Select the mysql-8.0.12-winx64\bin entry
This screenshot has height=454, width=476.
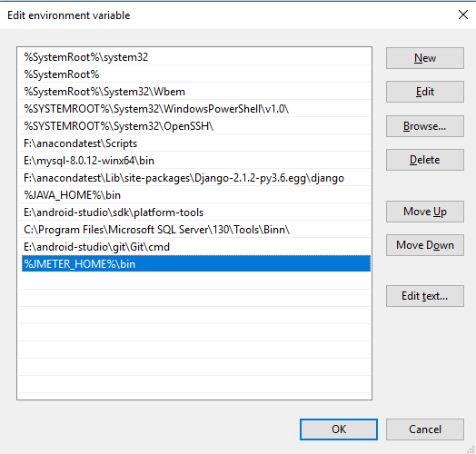pos(196,161)
